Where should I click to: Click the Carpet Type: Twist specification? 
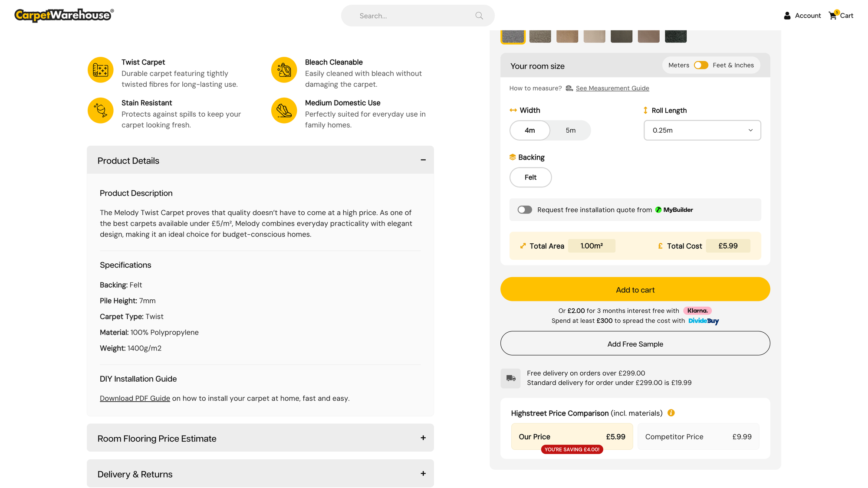point(132,317)
